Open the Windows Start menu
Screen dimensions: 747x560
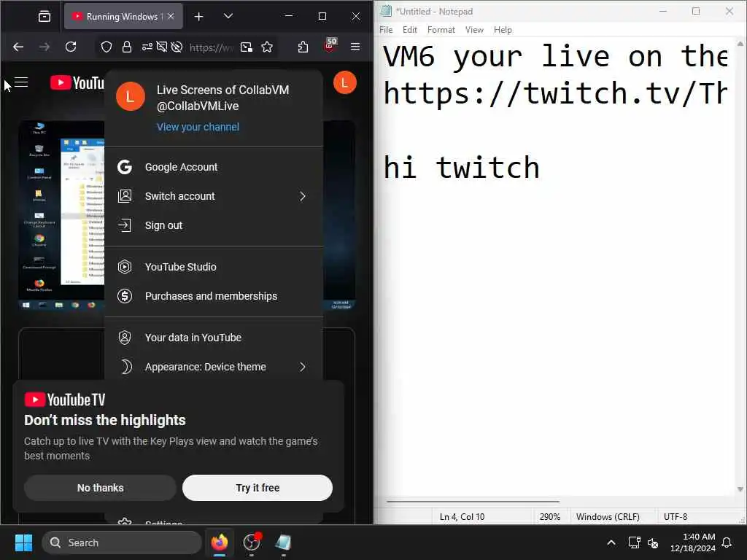23,542
